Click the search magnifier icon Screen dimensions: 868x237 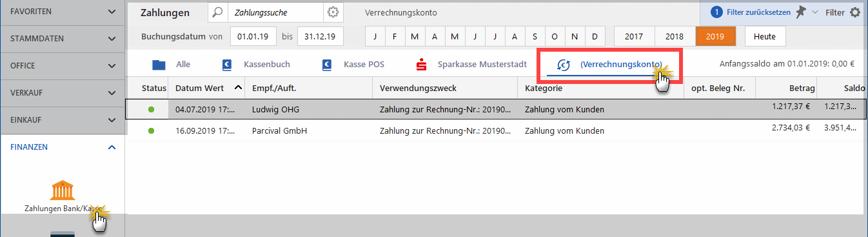(218, 12)
